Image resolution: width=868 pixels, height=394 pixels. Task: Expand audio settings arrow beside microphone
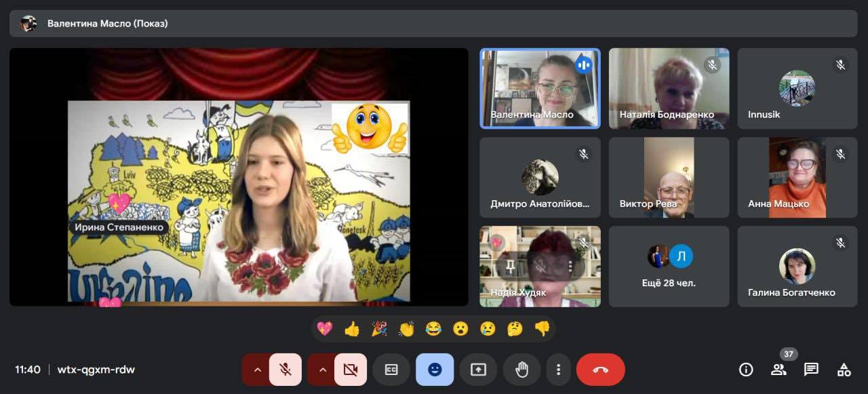(257, 370)
